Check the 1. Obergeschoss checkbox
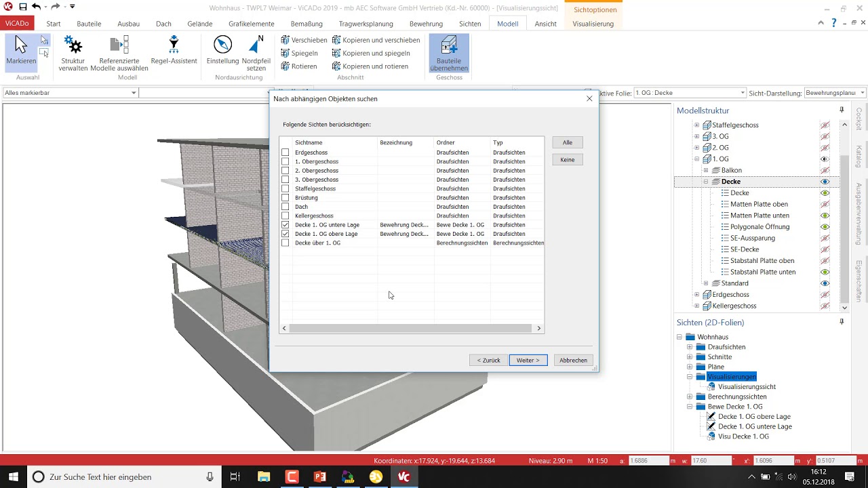The width and height of the screenshot is (868, 488). pyautogui.click(x=285, y=161)
